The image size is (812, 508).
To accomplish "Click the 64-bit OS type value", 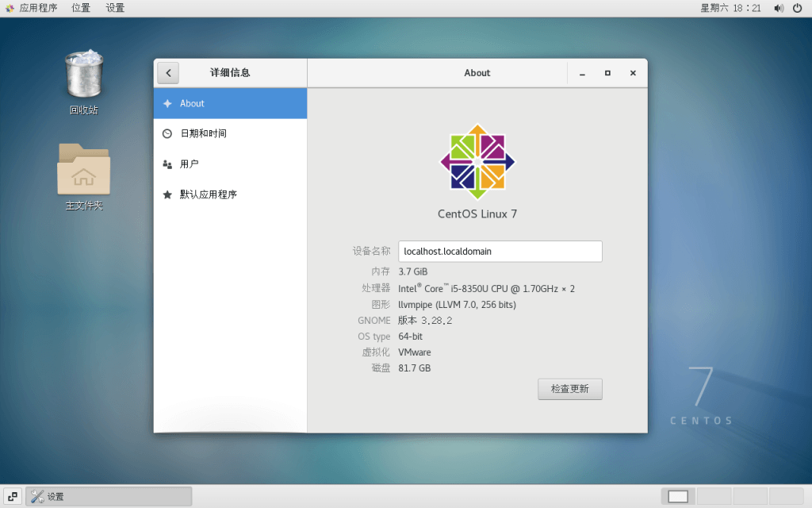I will tap(411, 337).
